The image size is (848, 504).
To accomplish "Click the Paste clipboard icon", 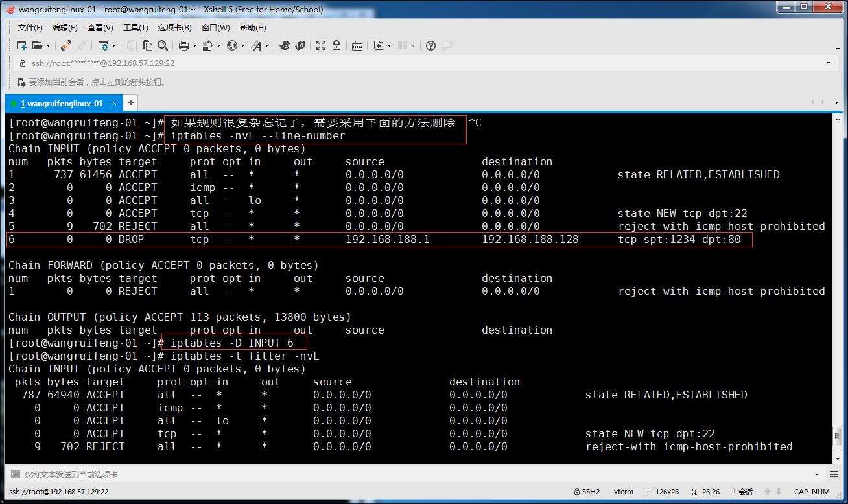I will click(147, 45).
